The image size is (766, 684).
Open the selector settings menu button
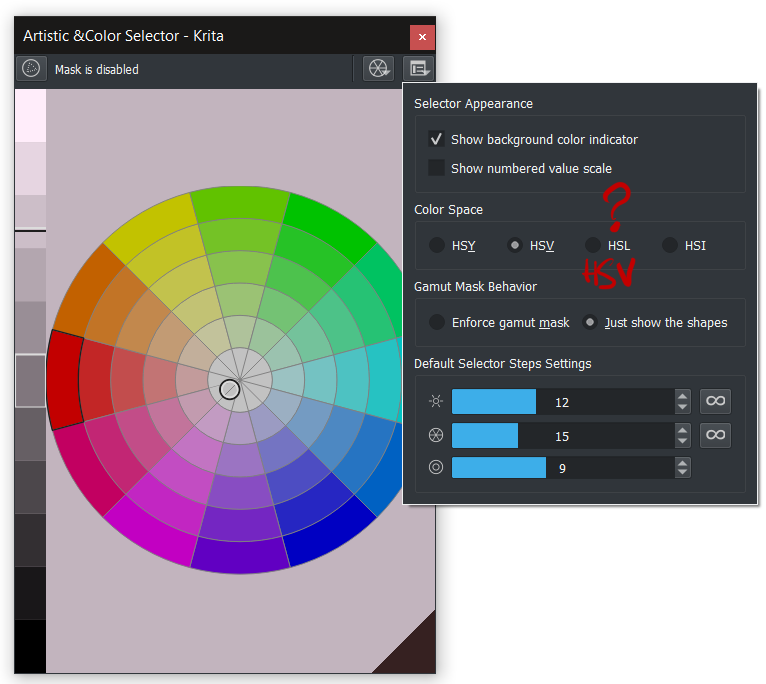coord(419,69)
